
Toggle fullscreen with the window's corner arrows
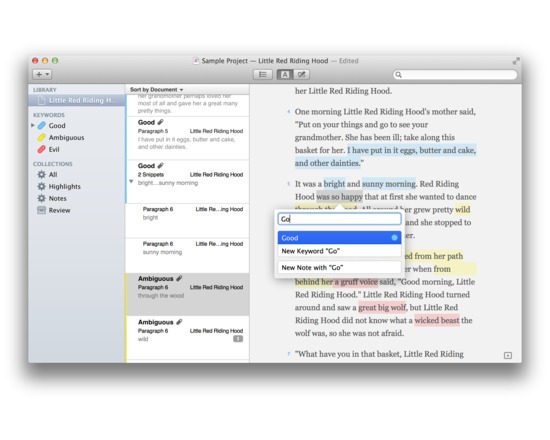pos(516,61)
